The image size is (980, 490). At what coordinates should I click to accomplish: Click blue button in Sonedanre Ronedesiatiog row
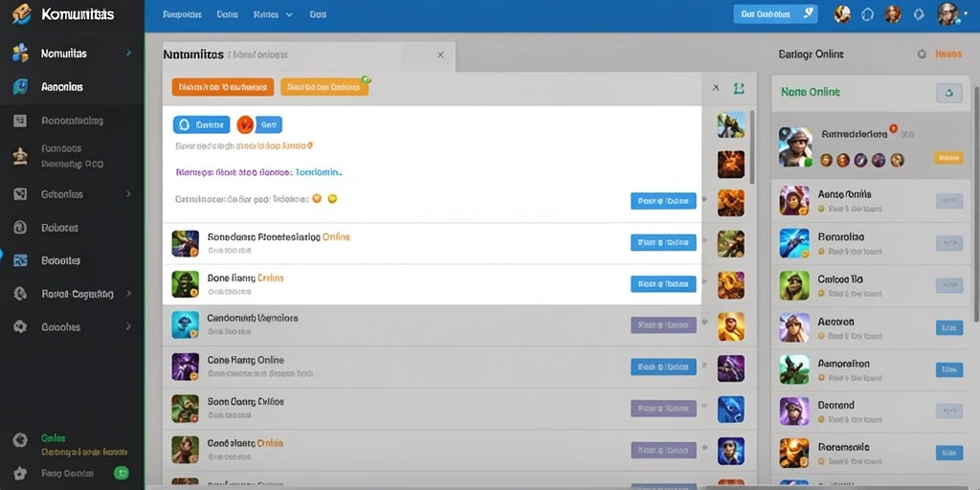663,242
